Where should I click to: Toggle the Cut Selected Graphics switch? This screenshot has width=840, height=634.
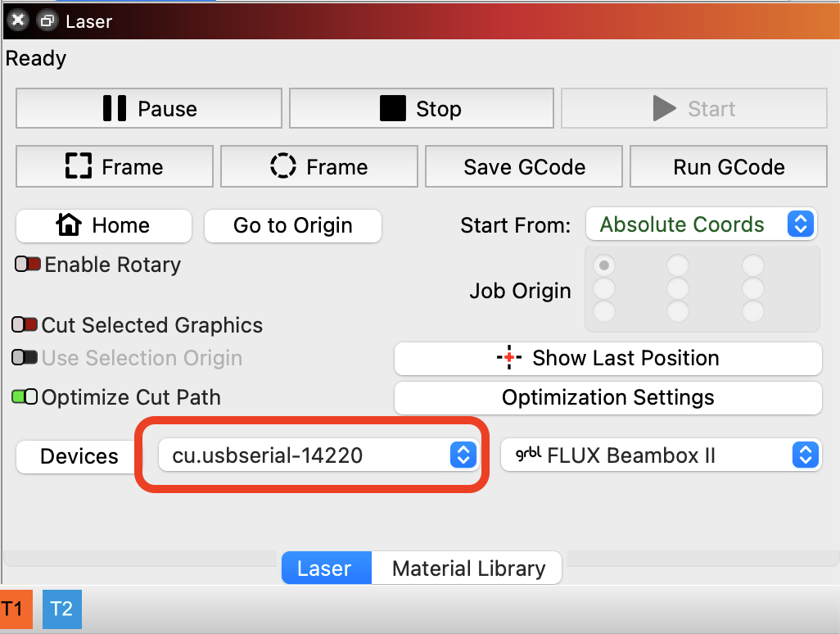(25, 324)
